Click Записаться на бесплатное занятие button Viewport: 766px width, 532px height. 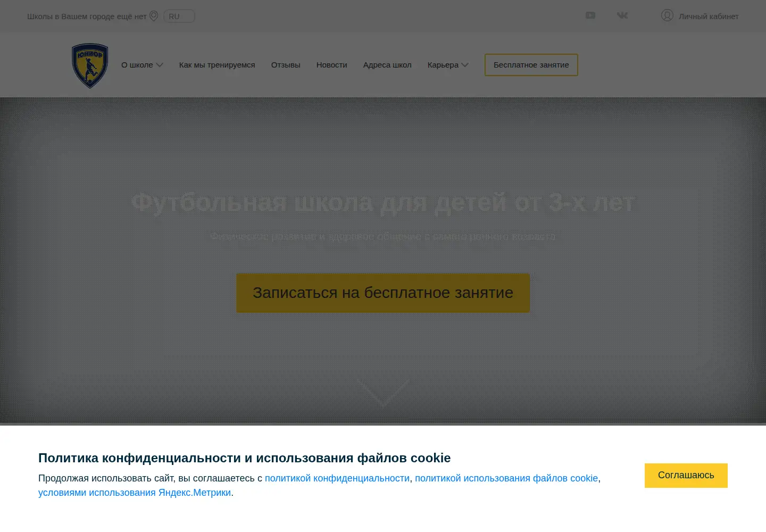pos(383,293)
